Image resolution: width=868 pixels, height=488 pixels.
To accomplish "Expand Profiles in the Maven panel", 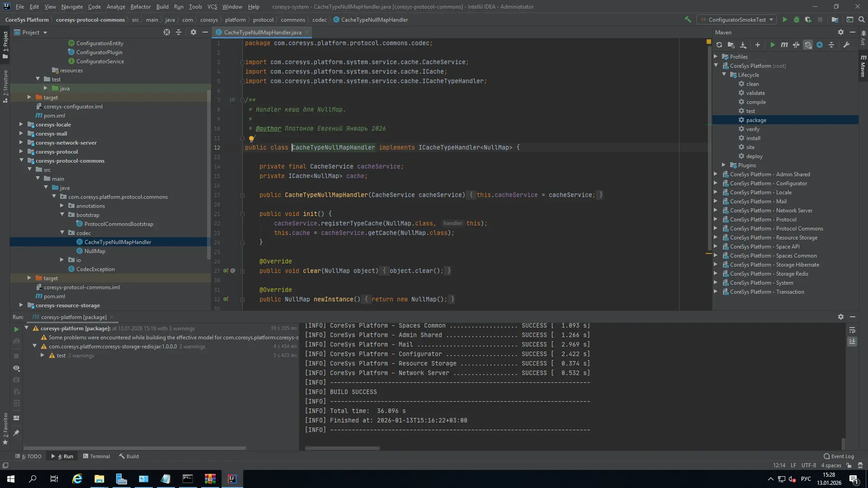I will [x=716, y=56].
